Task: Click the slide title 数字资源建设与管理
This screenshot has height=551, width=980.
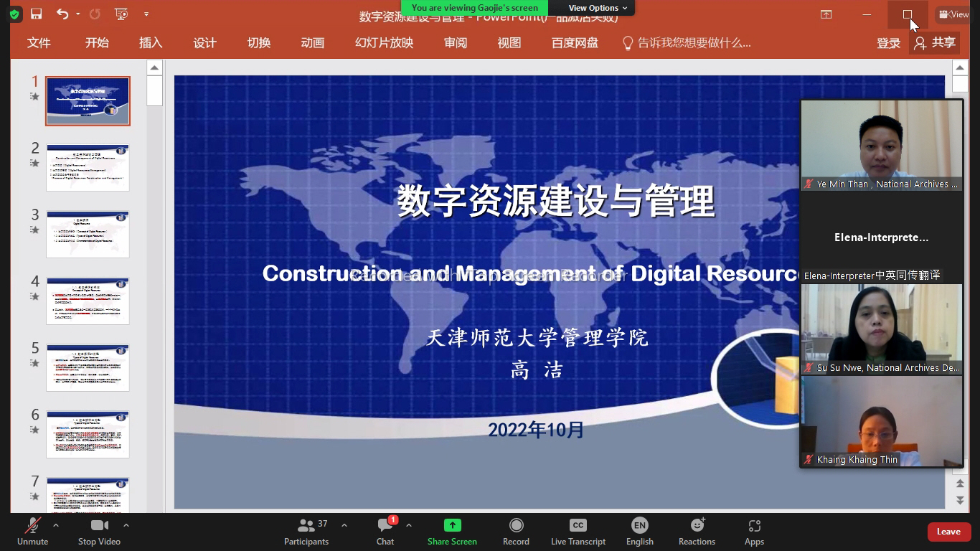Action: click(x=556, y=200)
